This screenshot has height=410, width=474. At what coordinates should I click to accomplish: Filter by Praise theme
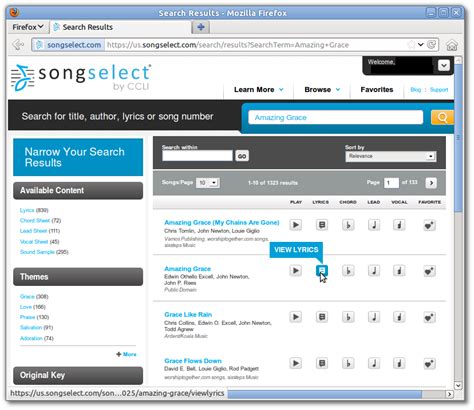34,317
